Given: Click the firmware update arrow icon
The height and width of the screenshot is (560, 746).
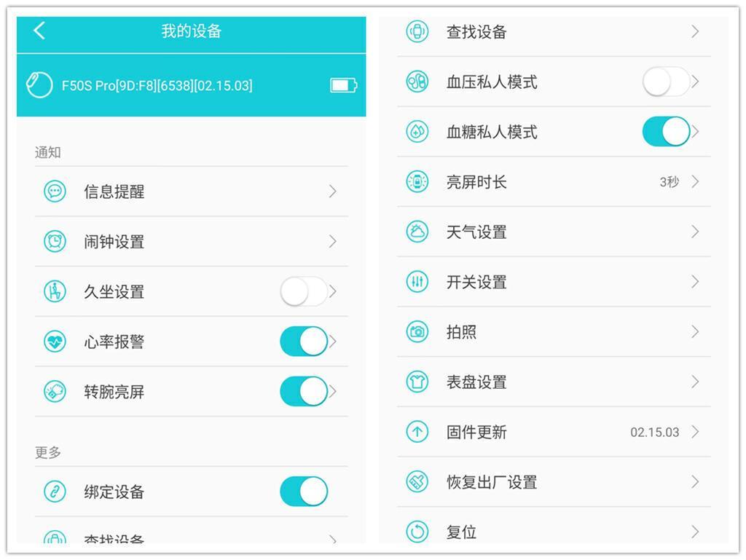Looking at the screenshot, I should click(417, 432).
